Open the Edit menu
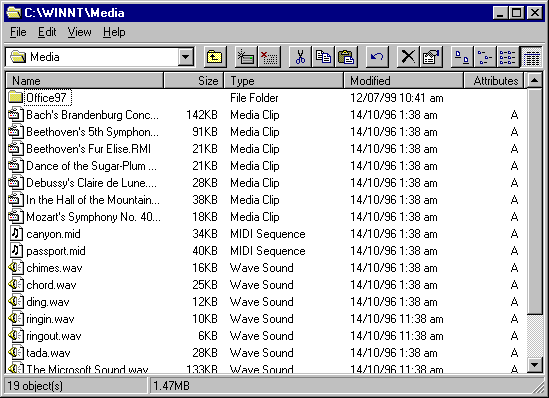 47,32
